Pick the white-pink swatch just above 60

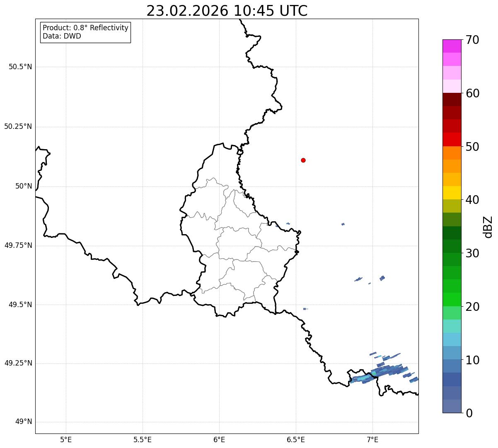click(x=452, y=86)
